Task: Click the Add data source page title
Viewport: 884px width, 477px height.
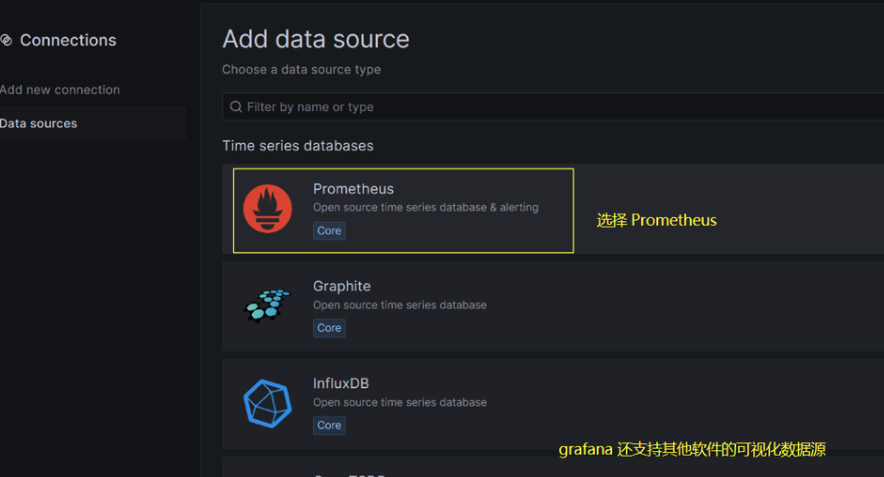Action: click(315, 39)
